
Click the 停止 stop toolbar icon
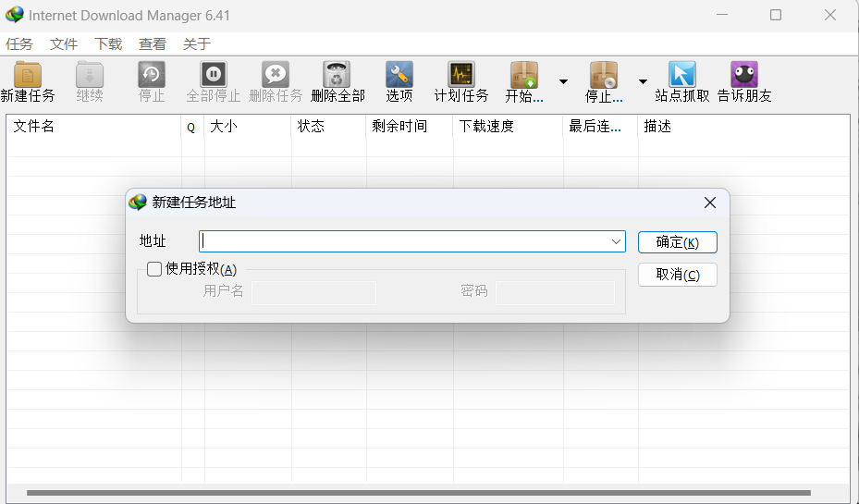click(x=152, y=75)
